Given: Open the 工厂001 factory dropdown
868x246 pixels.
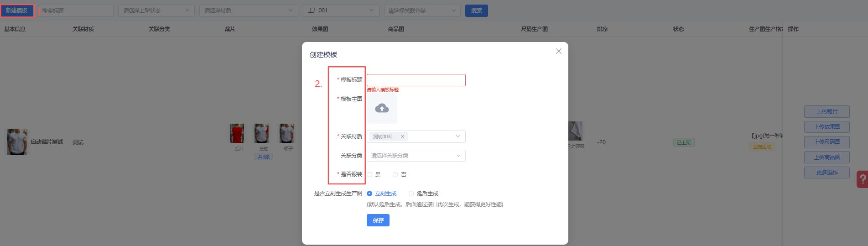Looking at the screenshot, I should coord(341,10).
